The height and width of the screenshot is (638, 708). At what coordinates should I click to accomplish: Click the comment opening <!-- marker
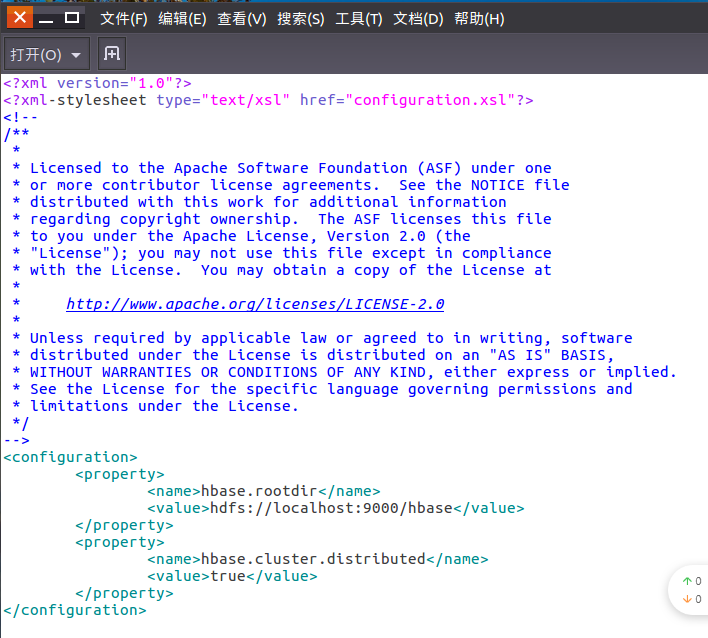(20, 117)
